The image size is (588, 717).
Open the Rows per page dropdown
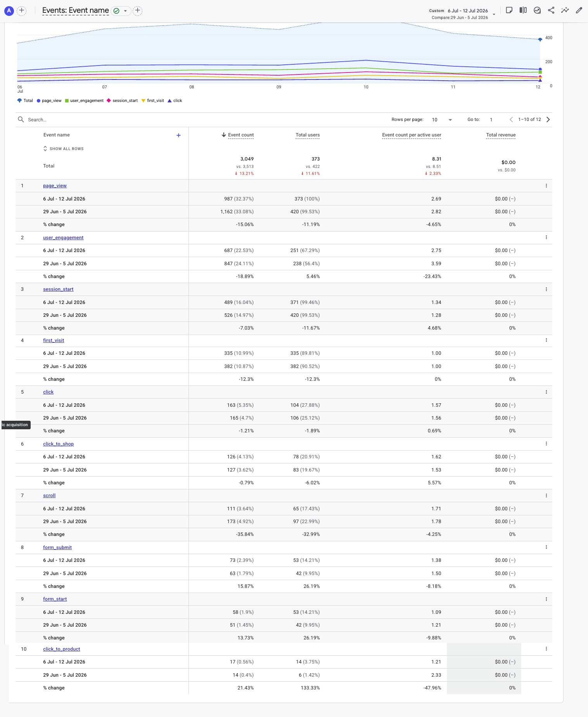(x=442, y=120)
